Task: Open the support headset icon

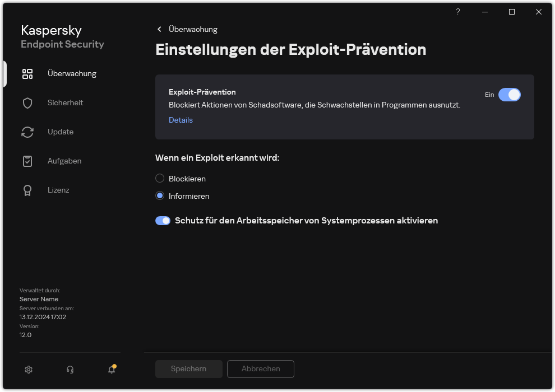Action: [x=70, y=370]
